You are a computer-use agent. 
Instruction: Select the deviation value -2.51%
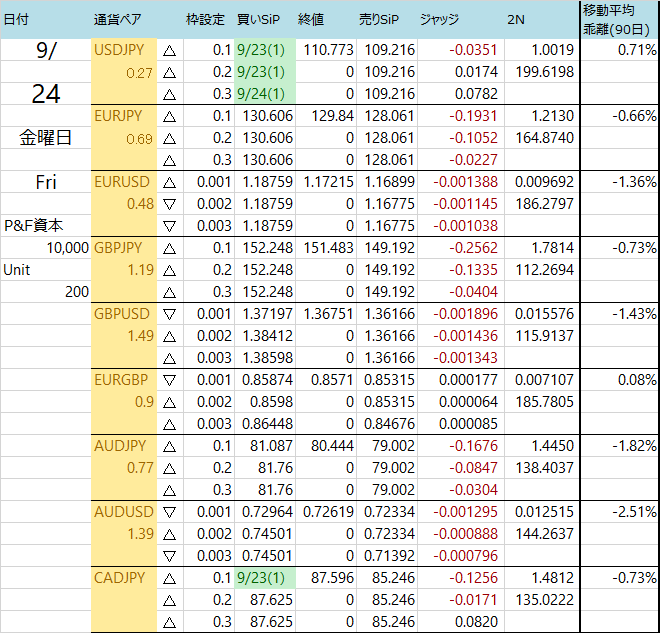(x=634, y=512)
